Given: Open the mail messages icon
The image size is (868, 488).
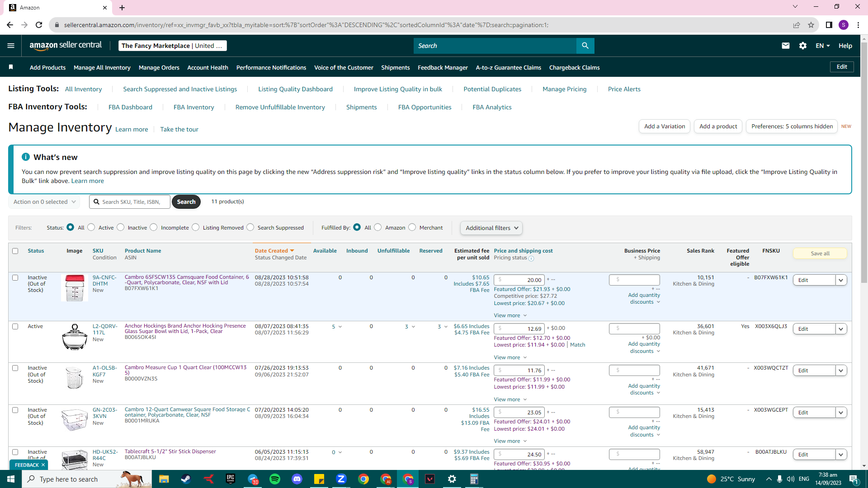Looking at the screenshot, I should (x=786, y=46).
